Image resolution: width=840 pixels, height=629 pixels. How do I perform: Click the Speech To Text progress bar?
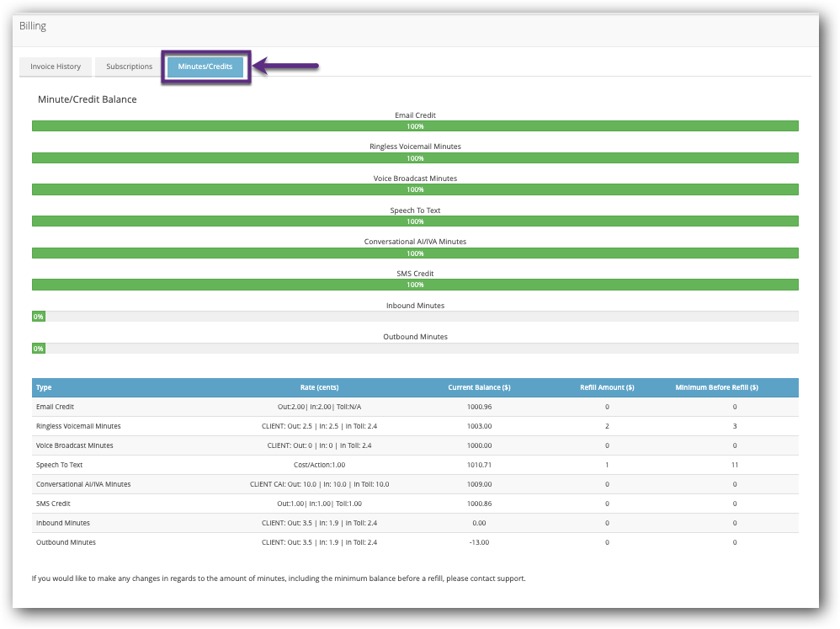click(415, 221)
